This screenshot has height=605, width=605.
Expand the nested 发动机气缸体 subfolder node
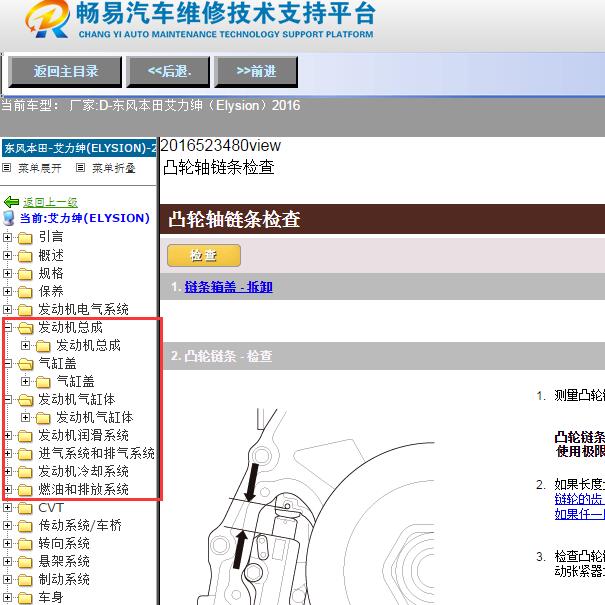point(25,417)
